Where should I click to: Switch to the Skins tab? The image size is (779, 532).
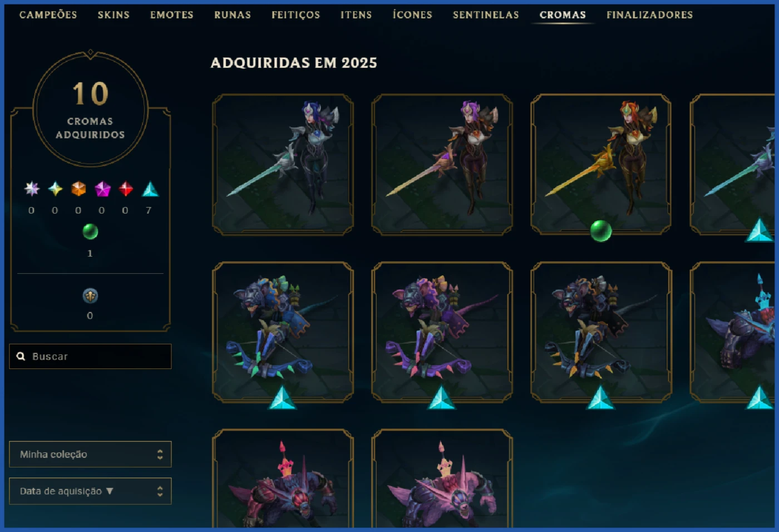click(x=114, y=15)
